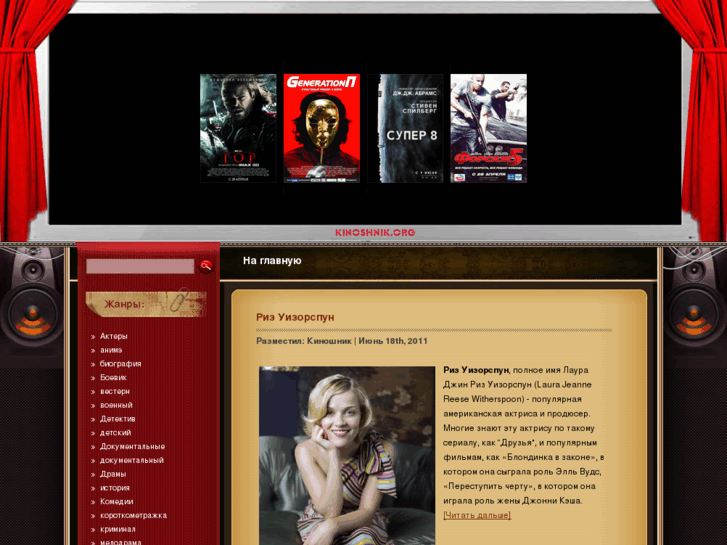Open the Generation П movie poster
Screen dimensions: 727x545
click(x=322, y=128)
